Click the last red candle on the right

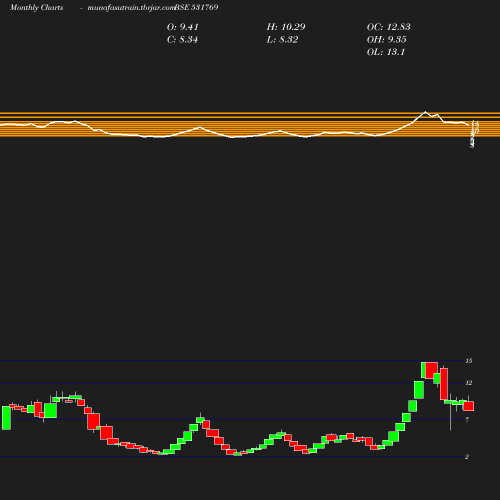click(468, 406)
